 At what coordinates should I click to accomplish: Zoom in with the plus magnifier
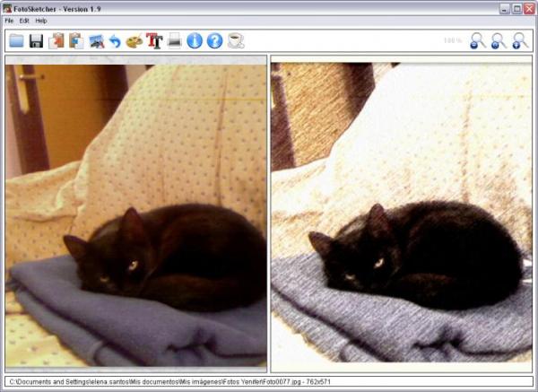click(x=520, y=40)
